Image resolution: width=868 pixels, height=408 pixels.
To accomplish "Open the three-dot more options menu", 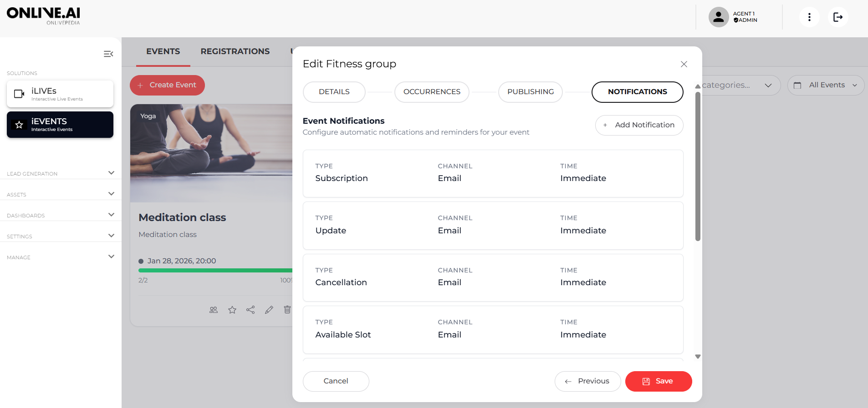I will (809, 17).
